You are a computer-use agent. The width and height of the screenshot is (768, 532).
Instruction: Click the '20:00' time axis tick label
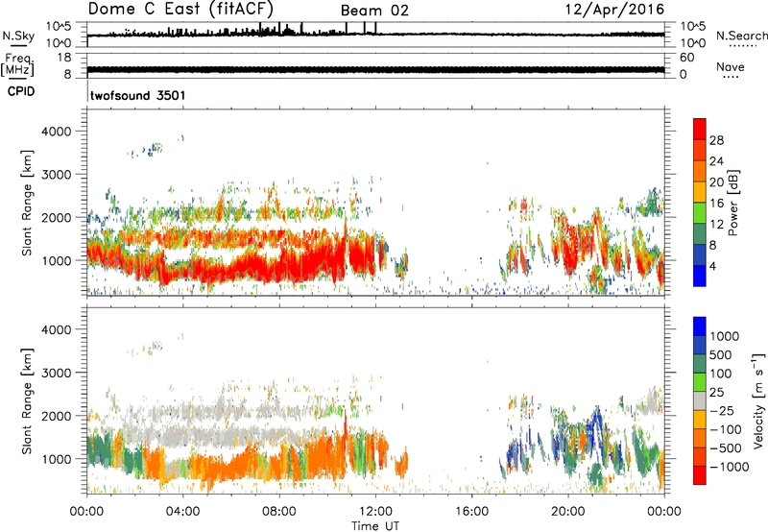[x=568, y=512]
